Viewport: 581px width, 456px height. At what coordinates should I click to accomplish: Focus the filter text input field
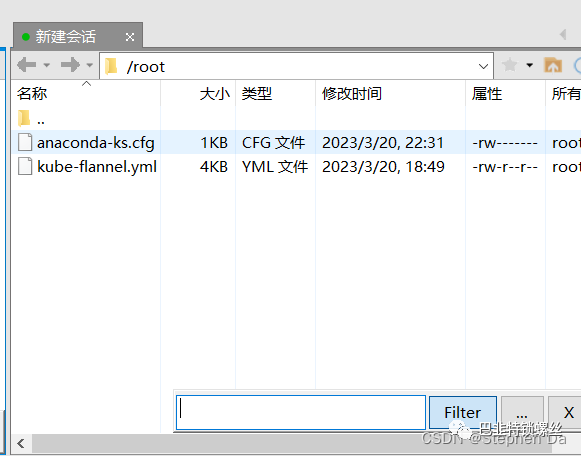(x=301, y=412)
